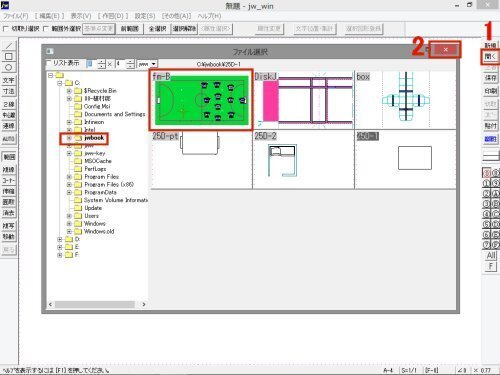Click the 文字 text tool button
This screenshot has height=375, width=500.
(9, 80)
